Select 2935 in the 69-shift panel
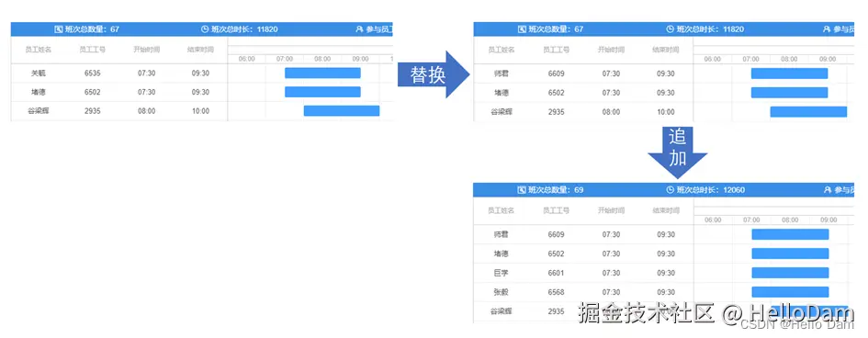 coord(557,311)
